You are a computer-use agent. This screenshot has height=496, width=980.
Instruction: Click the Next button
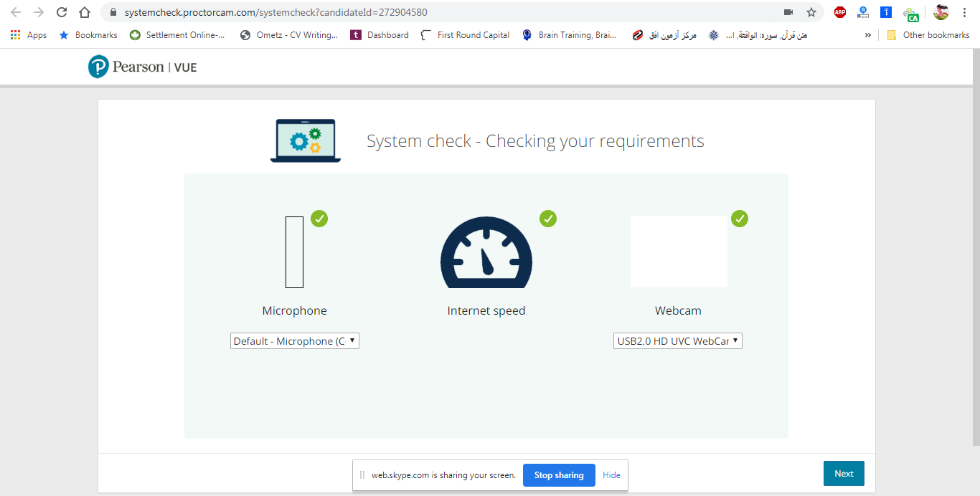(844, 474)
